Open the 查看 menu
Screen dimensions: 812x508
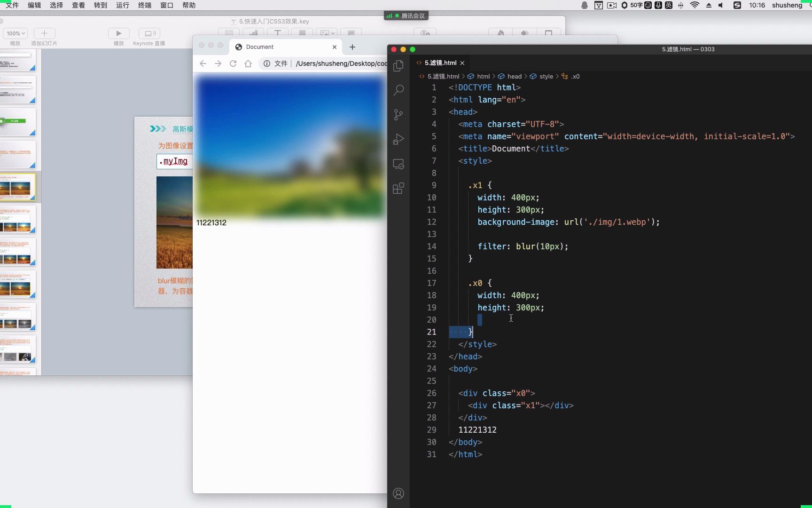tap(78, 5)
